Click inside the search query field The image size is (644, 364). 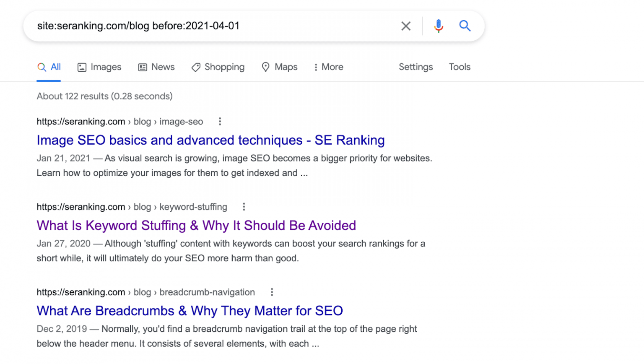(x=168, y=26)
